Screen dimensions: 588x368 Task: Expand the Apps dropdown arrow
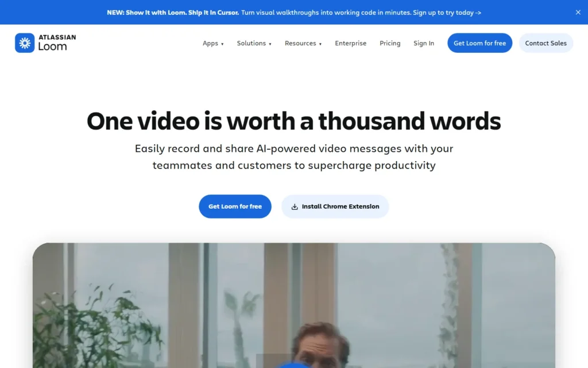222,44
